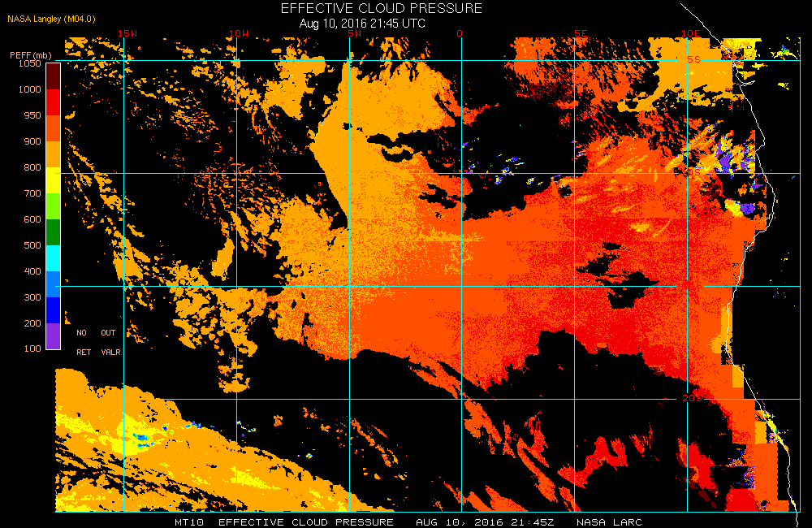This screenshot has height=528, width=812.
Task: Click the 1000 scale value
Action: [x=29, y=89]
